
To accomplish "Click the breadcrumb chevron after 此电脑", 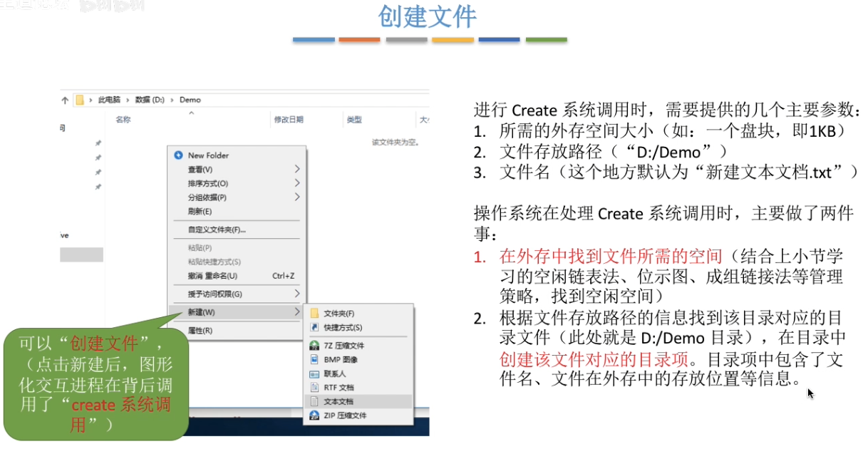I will pyautogui.click(x=128, y=100).
